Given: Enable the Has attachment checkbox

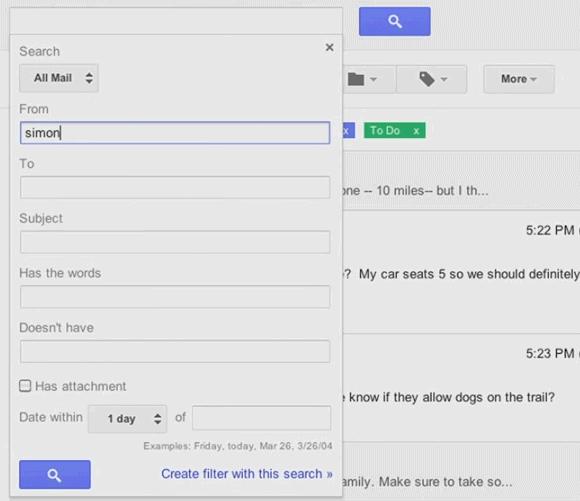Looking at the screenshot, I should tap(25, 386).
